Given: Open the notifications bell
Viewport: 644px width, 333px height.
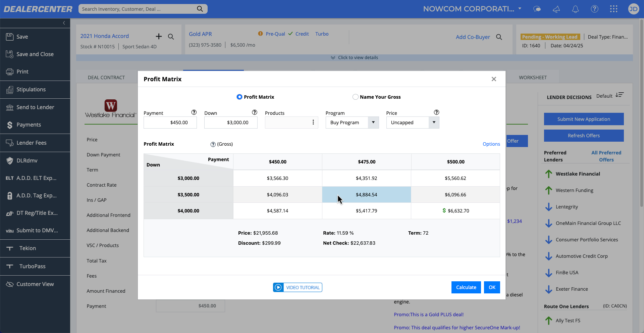Looking at the screenshot, I should click(575, 9).
